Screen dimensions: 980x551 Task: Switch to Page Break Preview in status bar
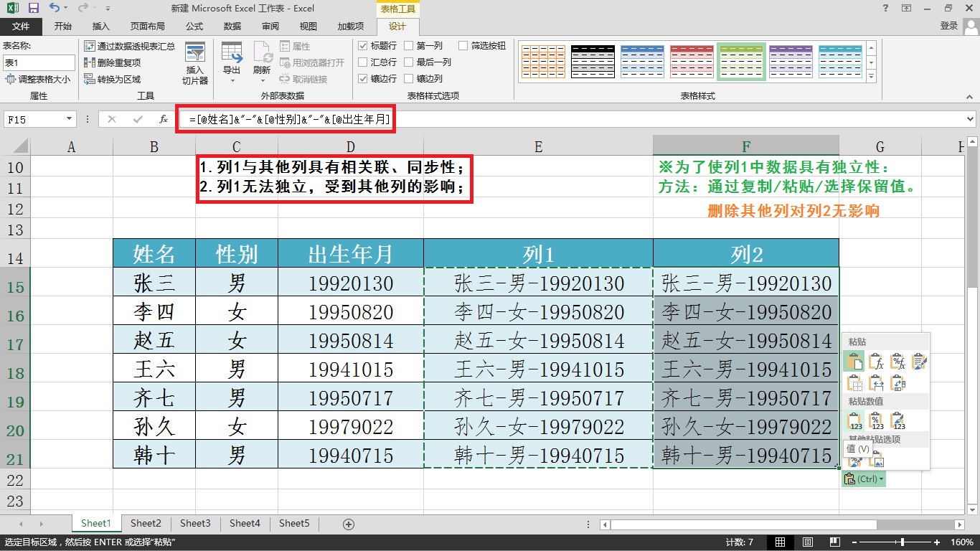point(835,542)
